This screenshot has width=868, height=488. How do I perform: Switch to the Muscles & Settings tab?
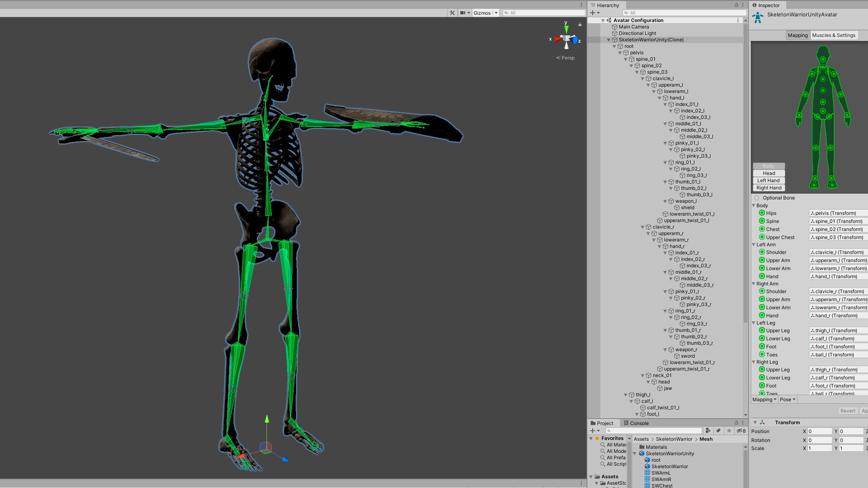coord(834,35)
